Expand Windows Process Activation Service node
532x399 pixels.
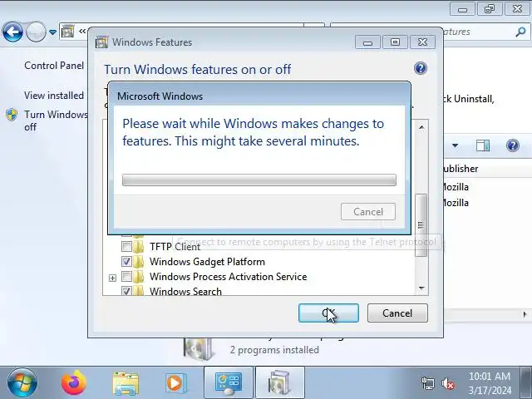tap(113, 278)
